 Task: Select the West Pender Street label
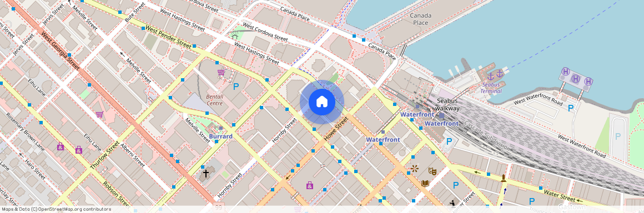168,37
